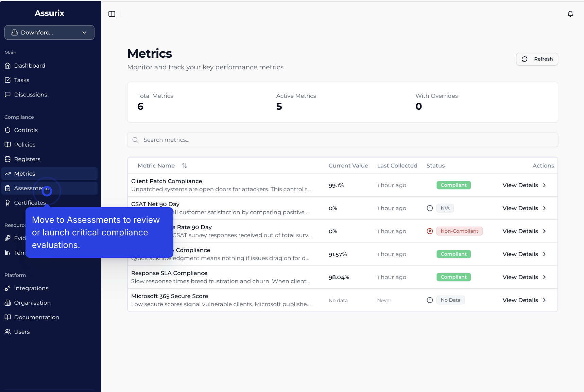
Task: Toggle the sidebar panel icon
Action: [x=112, y=14]
